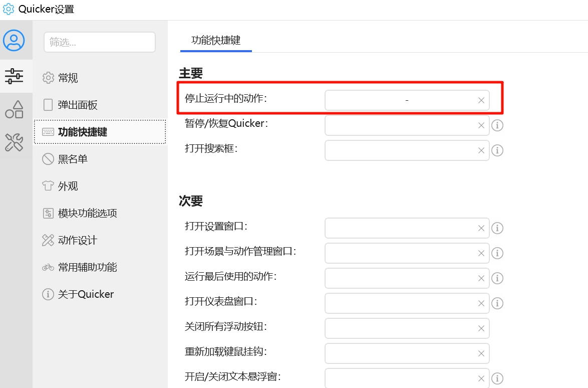Click the 主要 section heading
Image resolution: width=588 pixels, height=388 pixels.
coord(191,73)
